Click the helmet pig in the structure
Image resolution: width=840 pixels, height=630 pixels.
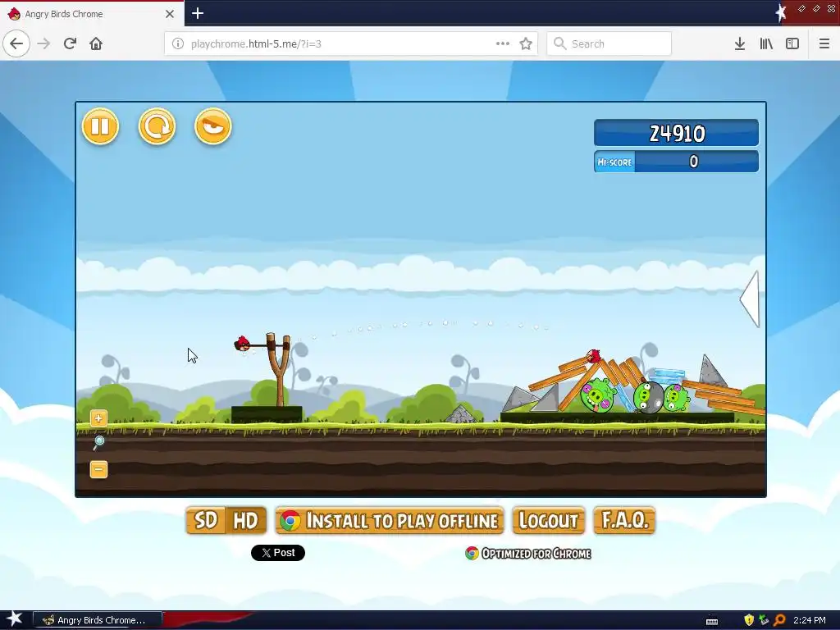(649, 397)
